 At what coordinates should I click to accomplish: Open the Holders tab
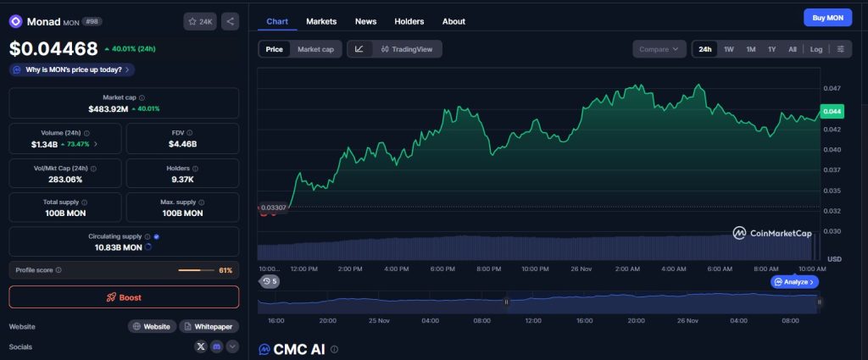[x=409, y=21]
